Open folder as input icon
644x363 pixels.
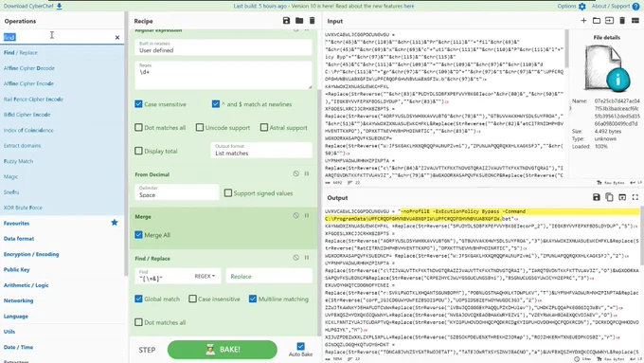(597, 21)
